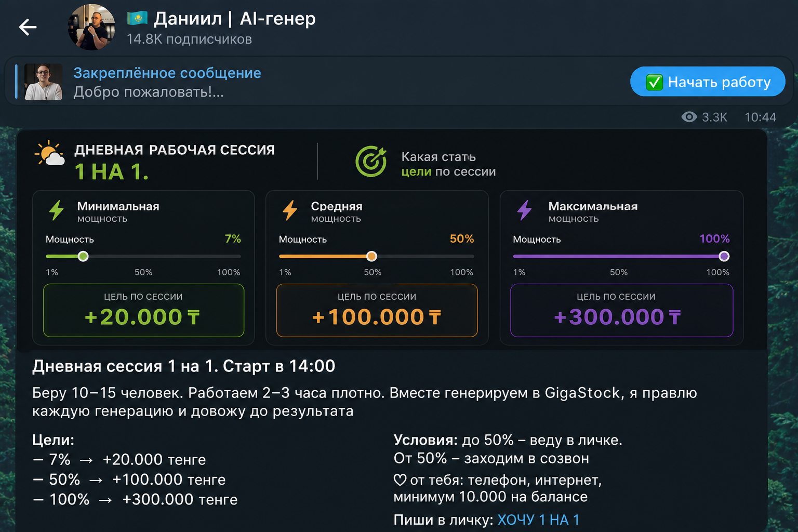The width and height of the screenshot is (798, 532).
Task: Open the ХОЧУ 1 НА 1 link
Action: click(x=538, y=520)
